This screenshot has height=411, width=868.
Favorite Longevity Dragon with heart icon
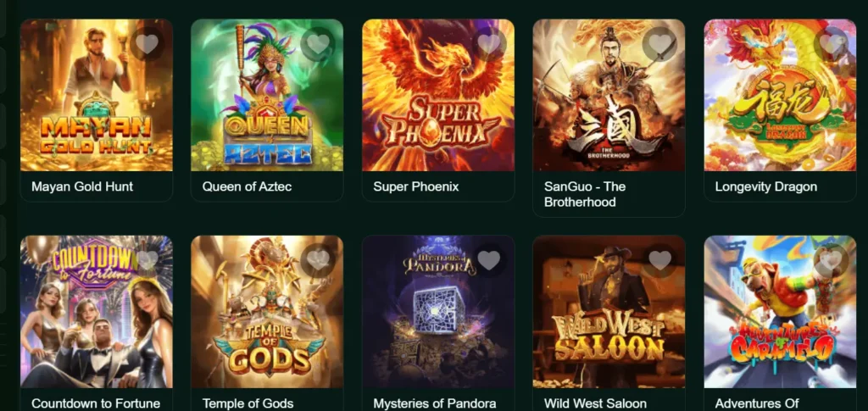[x=831, y=44]
